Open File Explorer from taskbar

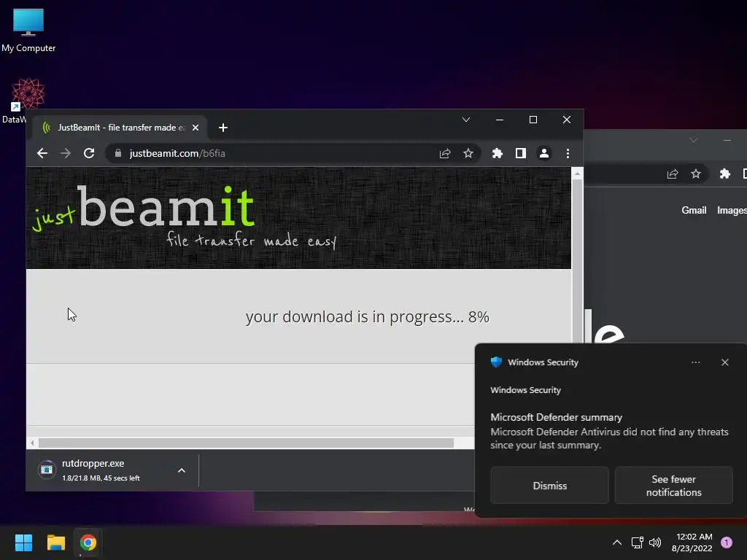coord(55,542)
